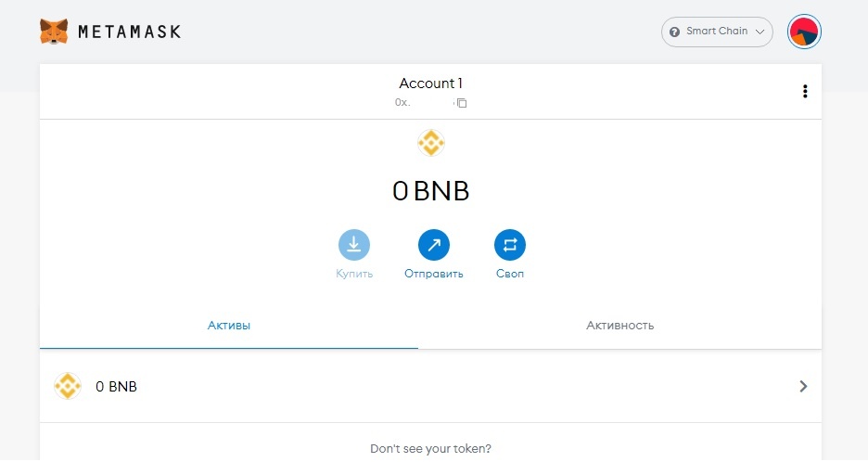The height and width of the screenshot is (462, 868).
Task: Click the Купить download-arrow button
Action: click(x=354, y=245)
